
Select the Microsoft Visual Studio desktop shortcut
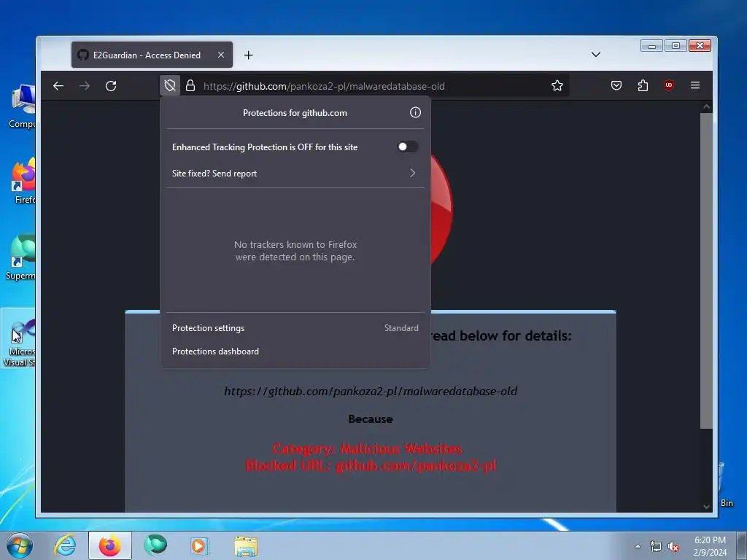(19, 339)
